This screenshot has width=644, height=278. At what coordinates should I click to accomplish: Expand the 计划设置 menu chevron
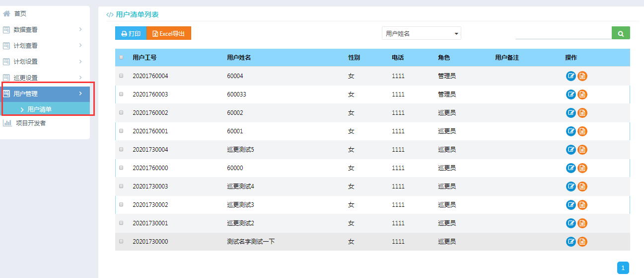(80, 62)
